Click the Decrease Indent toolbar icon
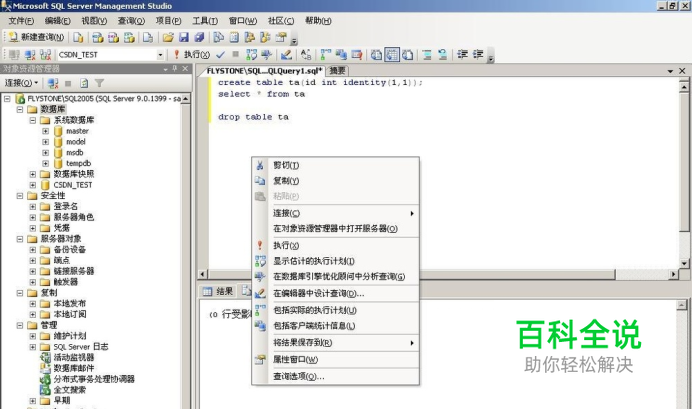The width and height of the screenshot is (692, 409). [462, 54]
